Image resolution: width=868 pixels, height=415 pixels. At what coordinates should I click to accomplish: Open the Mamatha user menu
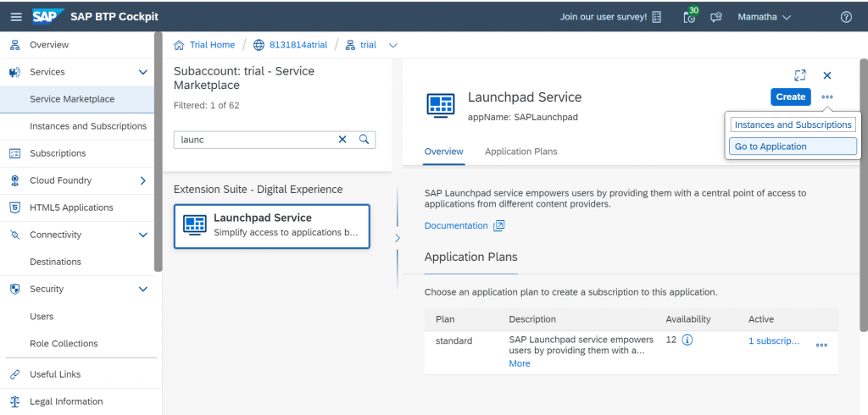[x=764, y=17]
